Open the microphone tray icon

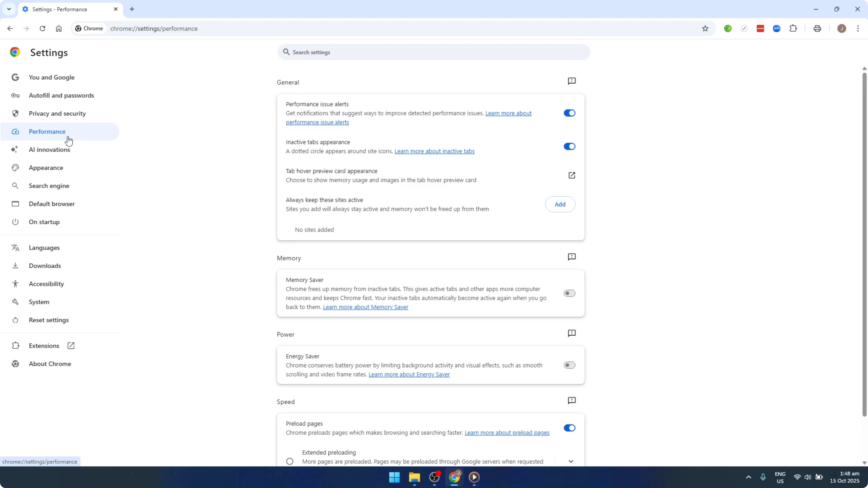click(763, 477)
